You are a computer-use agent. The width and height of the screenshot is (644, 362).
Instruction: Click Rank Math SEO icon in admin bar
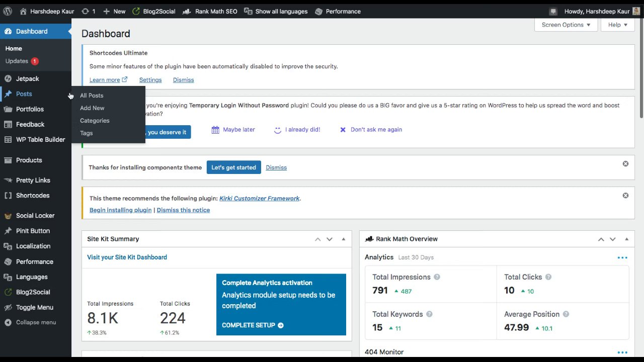186,11
